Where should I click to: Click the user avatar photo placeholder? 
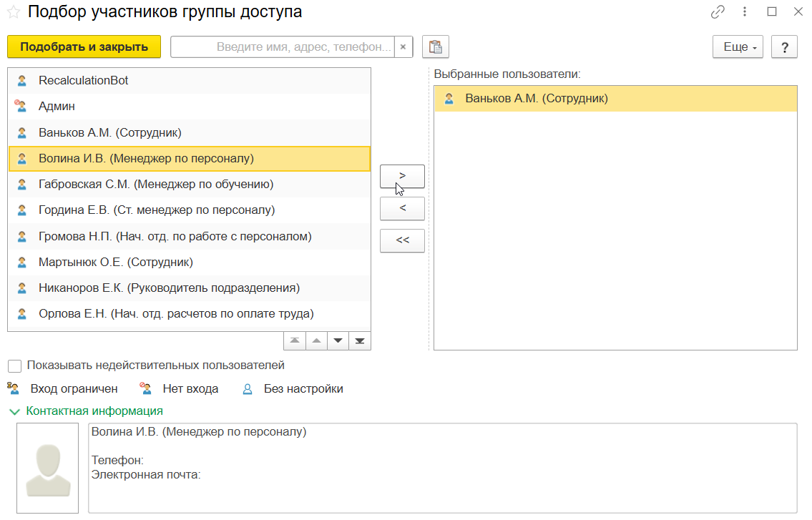[47, 468]
